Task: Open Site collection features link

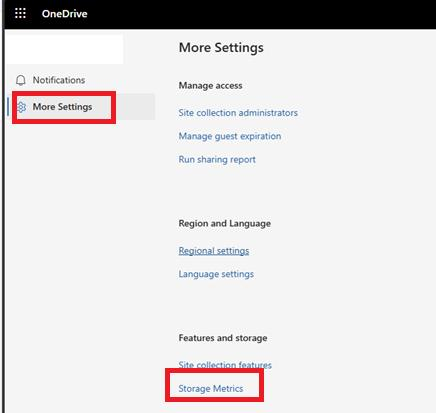Action: [x=225, y=365]
